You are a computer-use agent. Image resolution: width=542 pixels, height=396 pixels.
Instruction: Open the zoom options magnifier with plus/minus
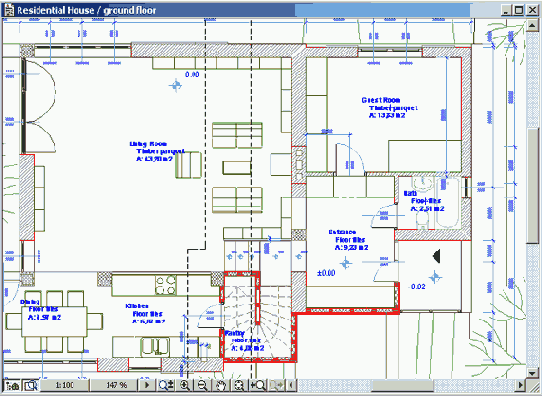[x=166, y=385]
